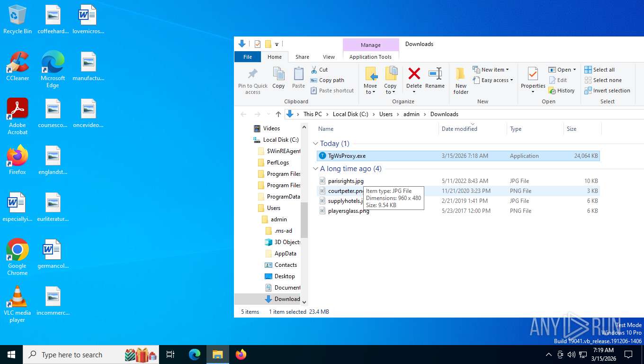
Task: Open Copy to dropdown
Action: pos(390,80)
